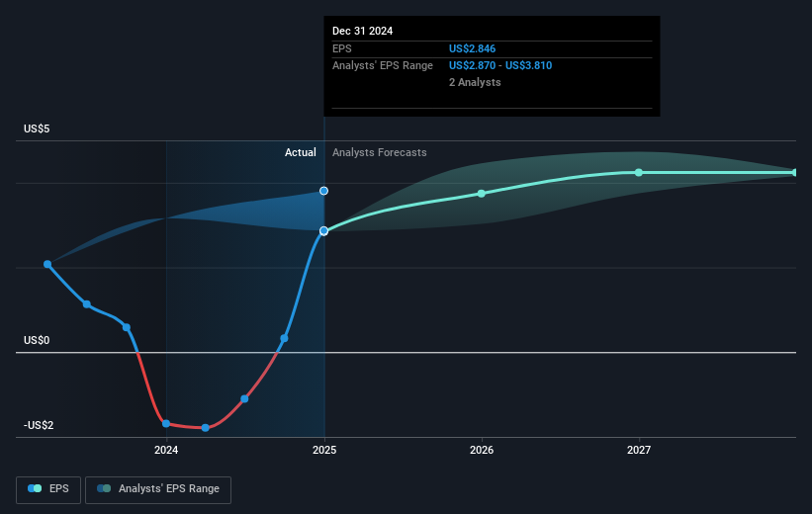
Task: Click the EPS legend color swatch
Action: pyautogui.click(x=35, y=488)
